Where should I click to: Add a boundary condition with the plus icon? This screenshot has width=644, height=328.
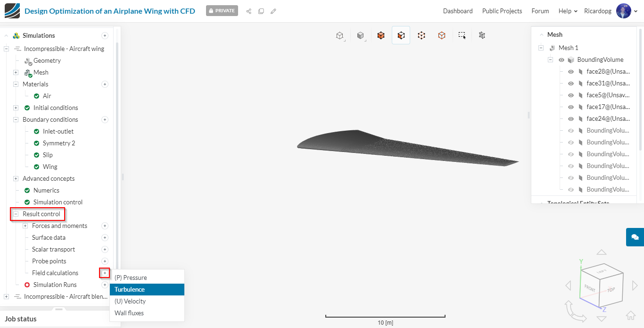(105, 119)
